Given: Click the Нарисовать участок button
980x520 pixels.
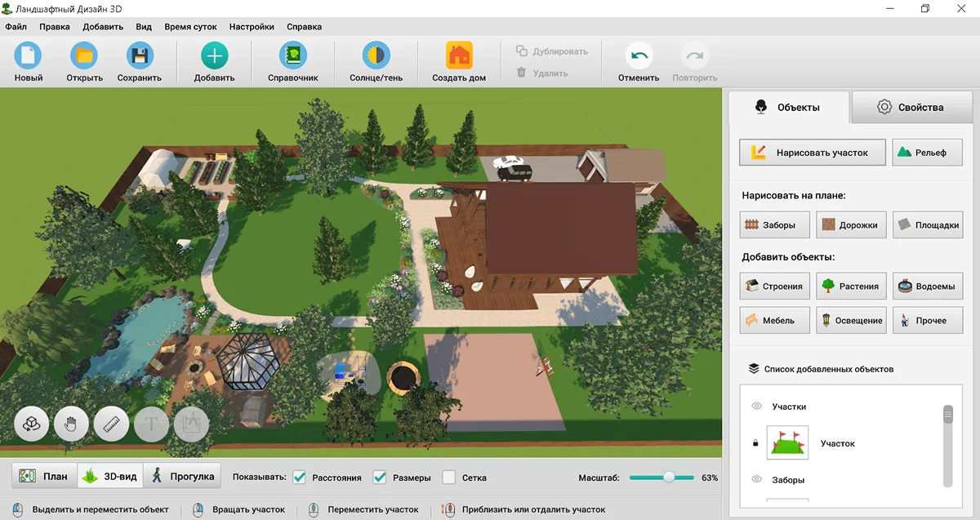Looking at the screenshot, I should (813, 153).
